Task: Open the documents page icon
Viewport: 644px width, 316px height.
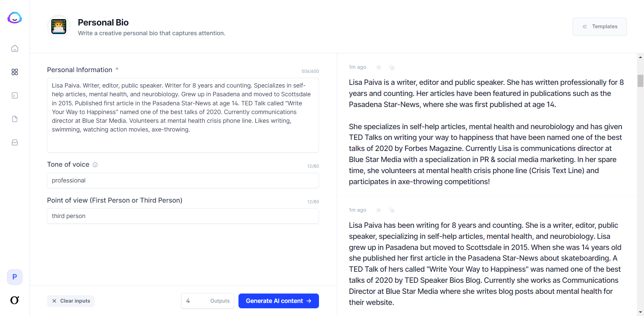Action: [15, 119]
